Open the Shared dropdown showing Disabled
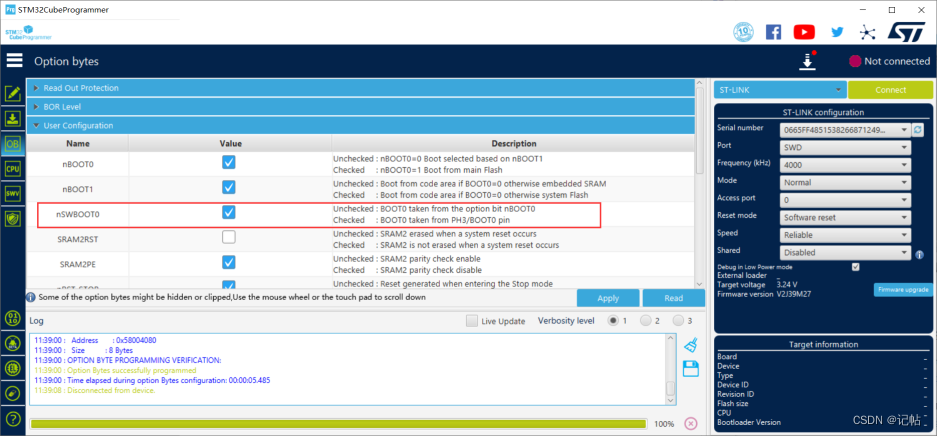The width and height of the screenshot is (937, 436). pyautogui.click(x=845, y=253)
